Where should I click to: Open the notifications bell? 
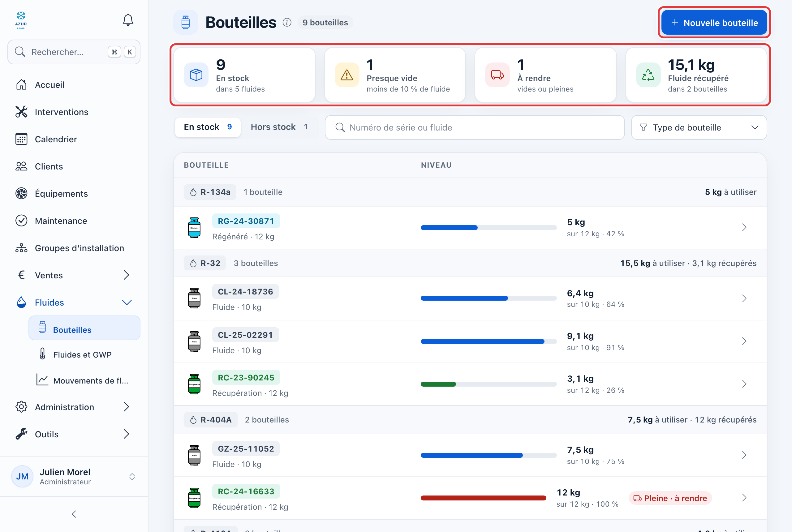[128, 20]
